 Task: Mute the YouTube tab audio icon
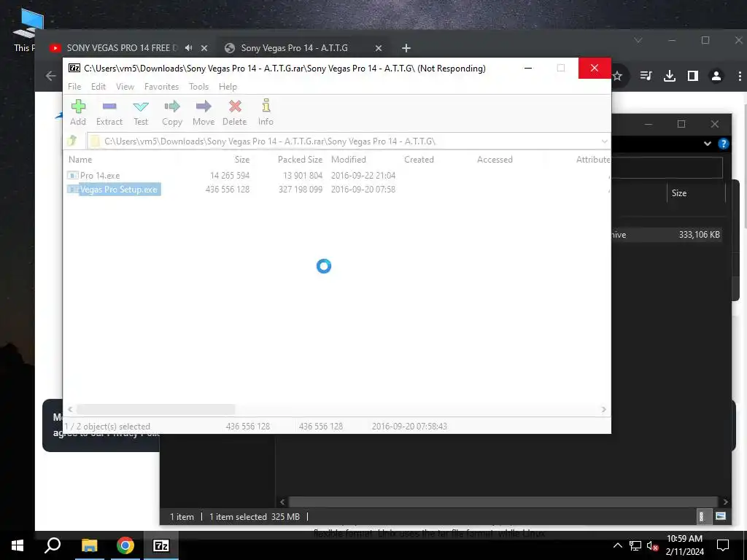pyautogui.click(x=189, y=48)
